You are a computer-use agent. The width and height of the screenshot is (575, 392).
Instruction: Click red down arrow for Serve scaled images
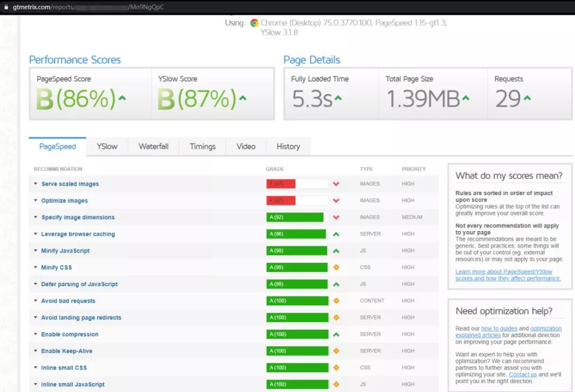[336, 184]
